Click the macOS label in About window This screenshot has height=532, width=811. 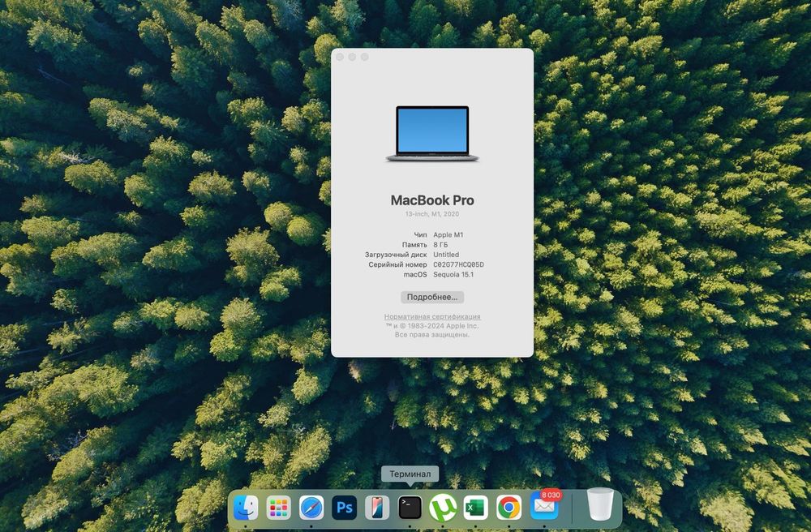click(x=415, y=274)
